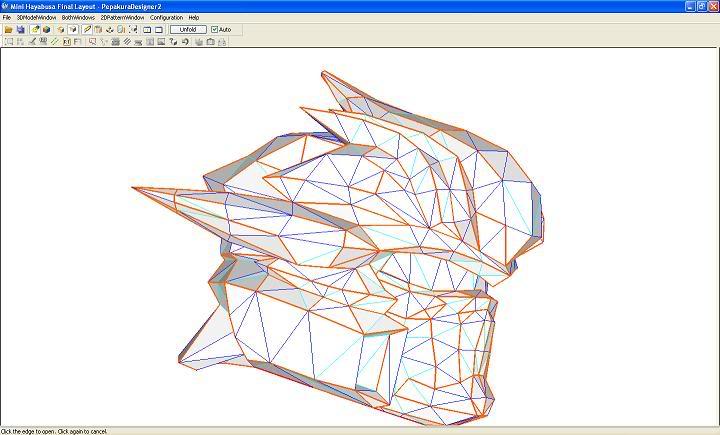Minimize the PepakuraDesigner window
720x435 pixels.
click(691, 6)
